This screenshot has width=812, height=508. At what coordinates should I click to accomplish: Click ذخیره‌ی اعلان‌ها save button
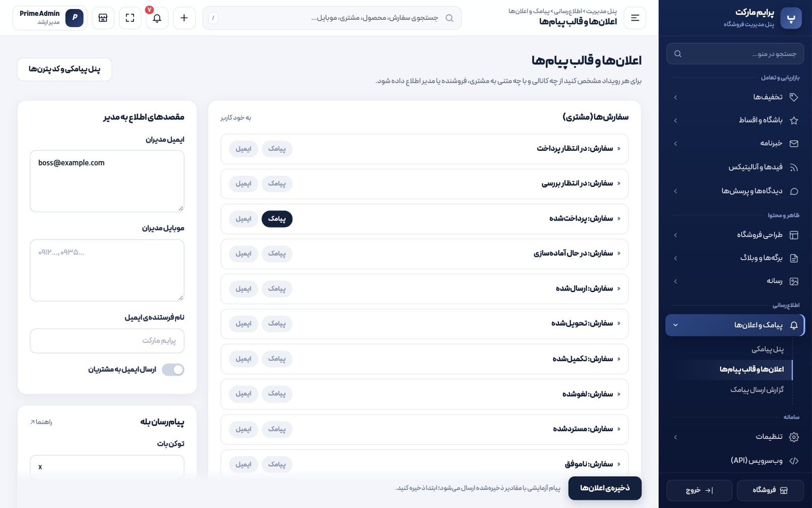[x=605, y=488]
